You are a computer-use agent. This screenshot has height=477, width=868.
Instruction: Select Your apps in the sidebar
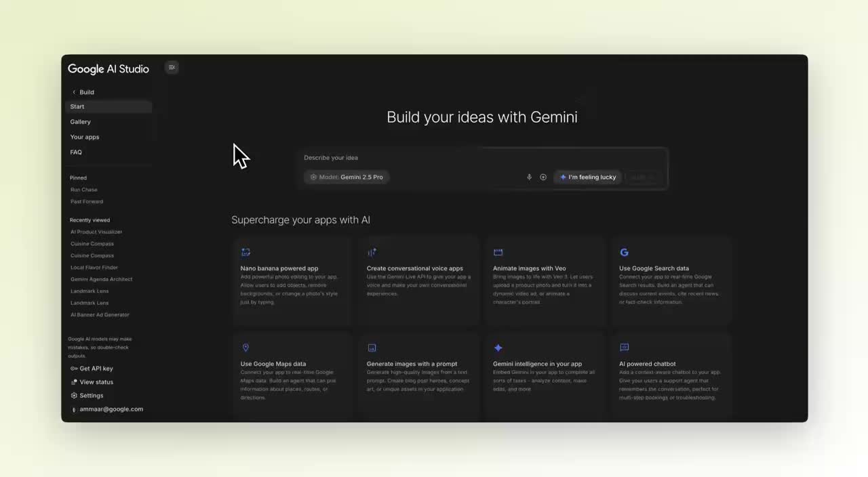tap(85, 137)
